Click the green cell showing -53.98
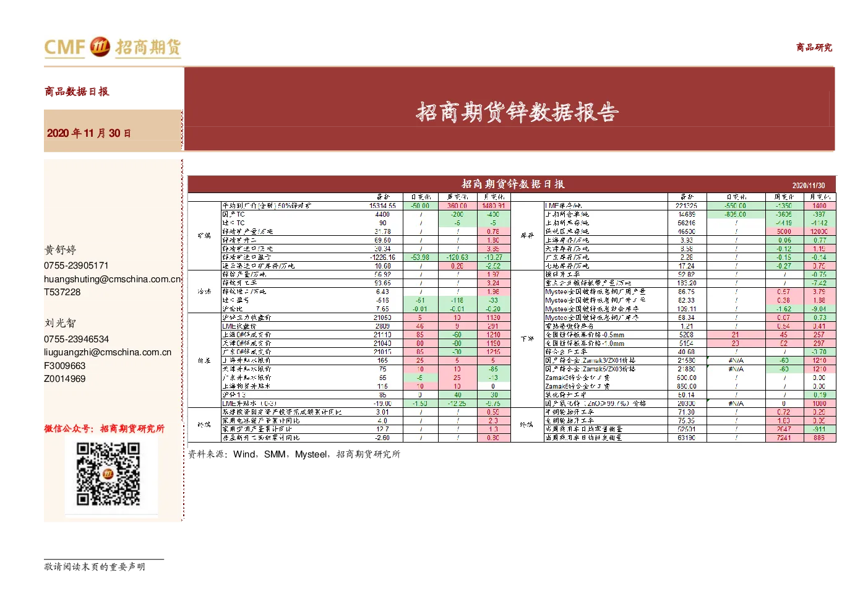The image size is (868, 614). click(421, 257)
